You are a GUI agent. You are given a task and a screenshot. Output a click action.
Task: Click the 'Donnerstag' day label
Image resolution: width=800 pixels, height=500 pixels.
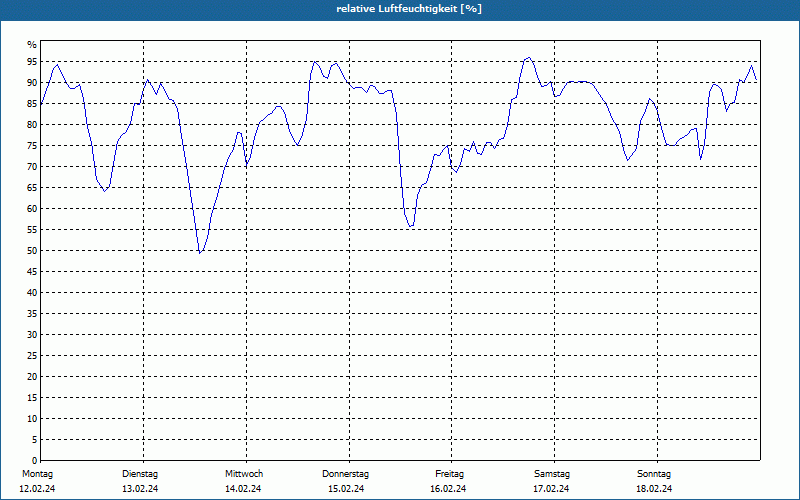point(345,474)
